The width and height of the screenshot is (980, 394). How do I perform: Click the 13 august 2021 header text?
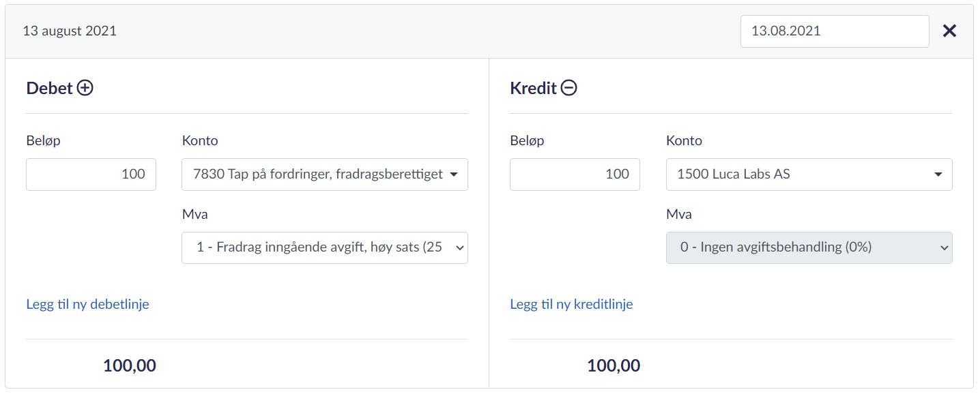pyautogui.click(x=70, y=31)
